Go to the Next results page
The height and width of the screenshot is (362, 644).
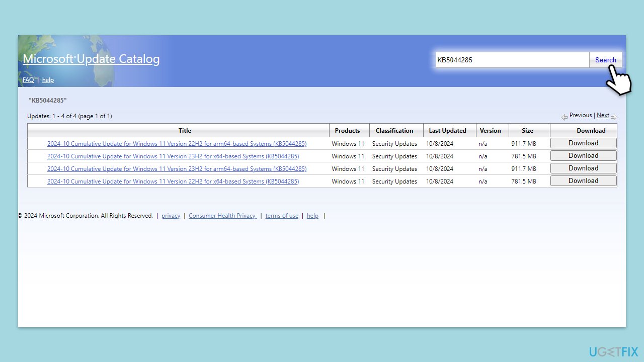point(603,115)
